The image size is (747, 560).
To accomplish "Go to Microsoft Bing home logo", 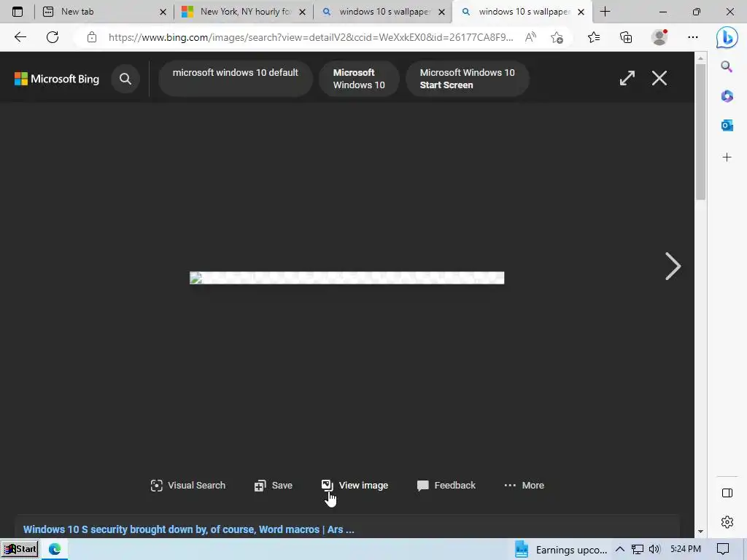I will 57,79.
